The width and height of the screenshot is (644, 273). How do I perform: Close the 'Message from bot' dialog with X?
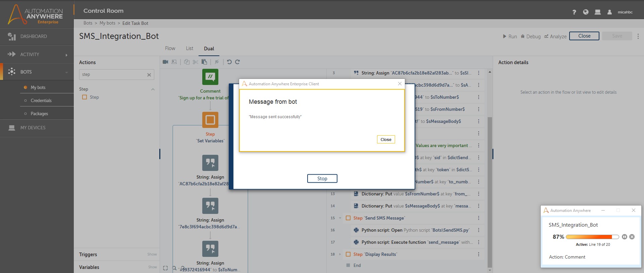[x=399, y=84]
